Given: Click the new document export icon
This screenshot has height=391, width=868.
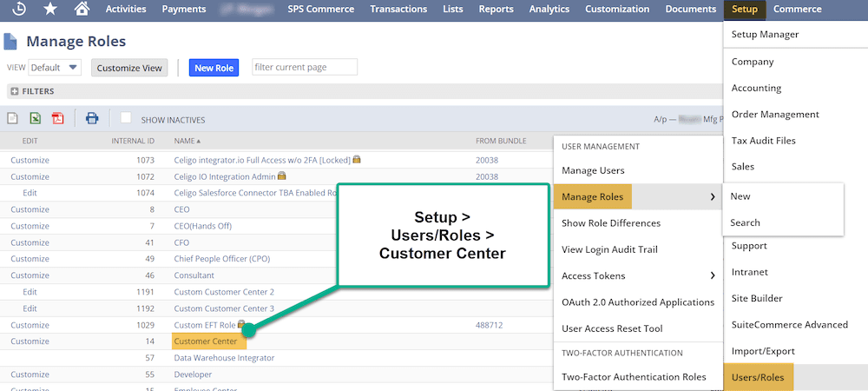Looking at the screenshot, I should coord(12,118).
